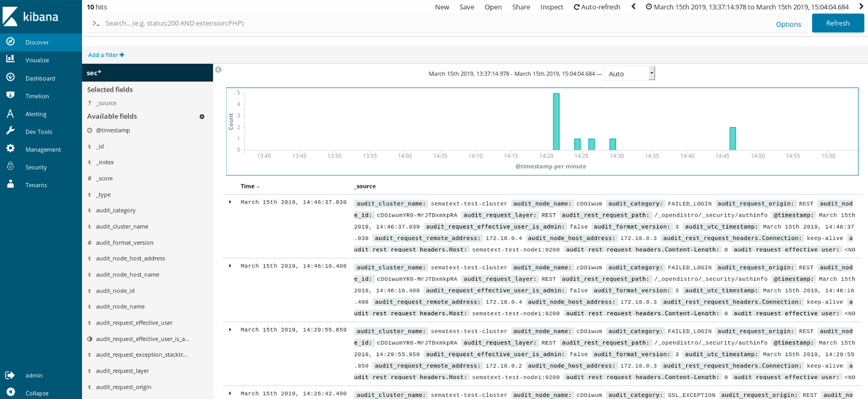Select the _type field

pos(103,195)
